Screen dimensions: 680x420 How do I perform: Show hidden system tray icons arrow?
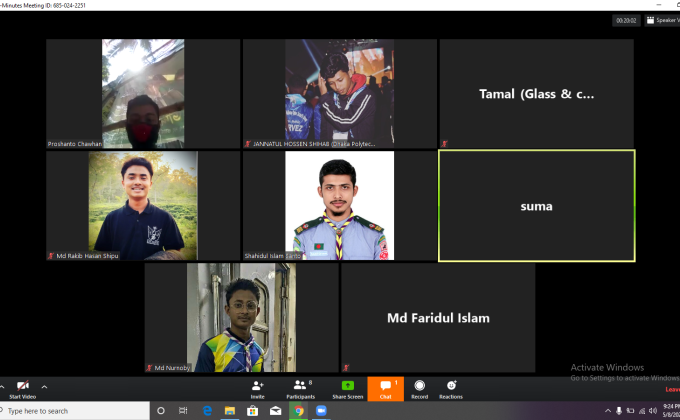608,411
